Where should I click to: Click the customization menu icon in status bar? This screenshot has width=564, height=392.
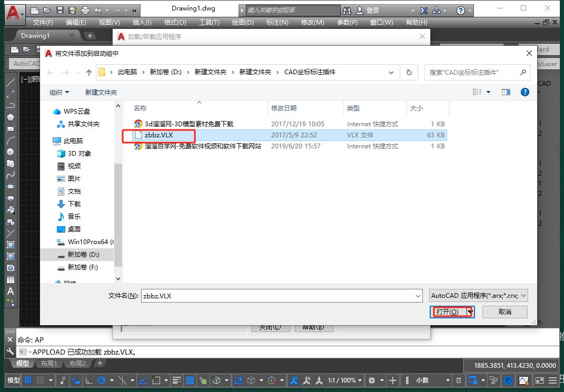point(553,380)
